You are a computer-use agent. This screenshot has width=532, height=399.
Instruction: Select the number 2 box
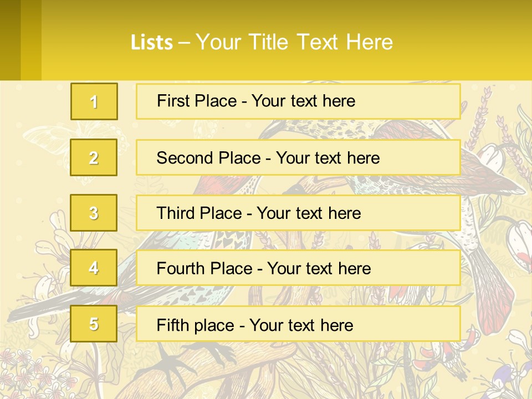pos(94,158)
